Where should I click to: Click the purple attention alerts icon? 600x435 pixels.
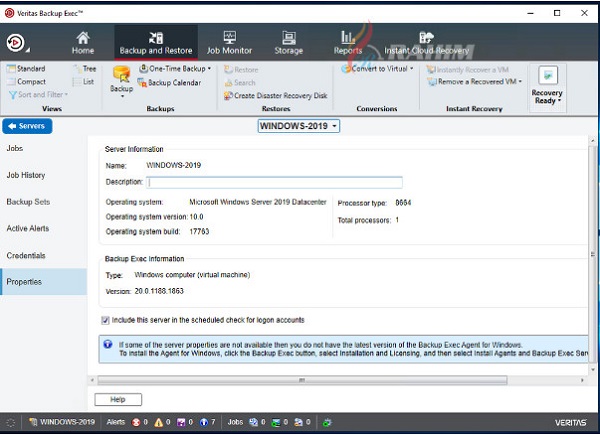pyautogui.click(x=181, y=422)
